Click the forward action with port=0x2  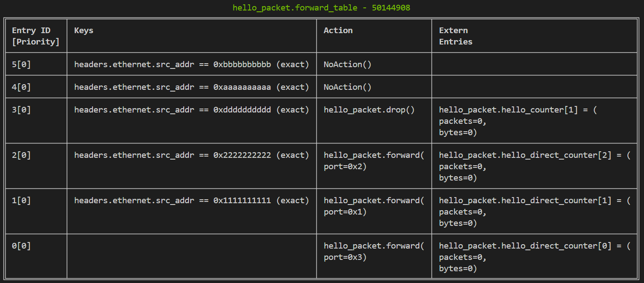coord(374,161)
